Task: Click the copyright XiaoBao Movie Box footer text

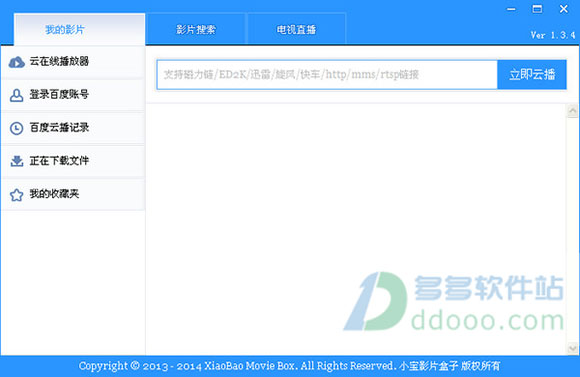Action: [x=289, y=366]
